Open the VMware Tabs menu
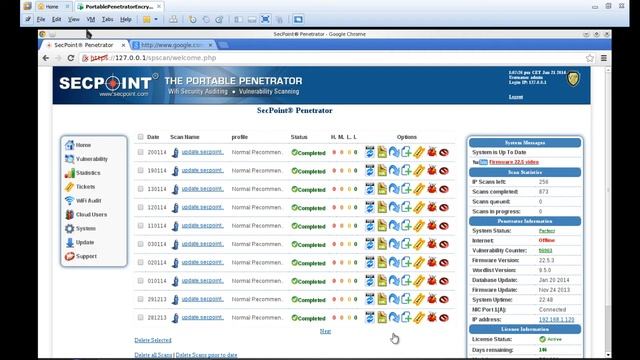Viewport: 640px width, 360px height. [x=107, y=19]
